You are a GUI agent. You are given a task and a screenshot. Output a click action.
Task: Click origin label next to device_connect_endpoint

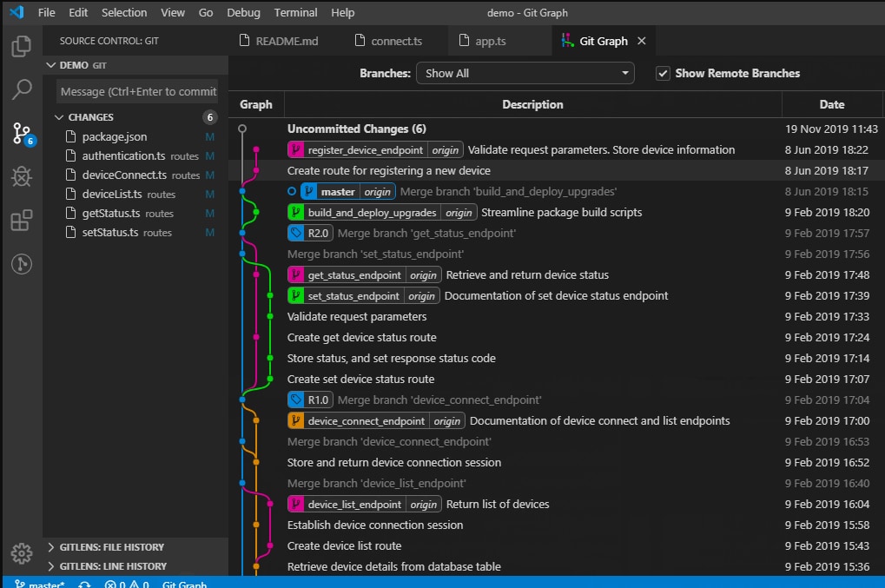coord(447,421)
